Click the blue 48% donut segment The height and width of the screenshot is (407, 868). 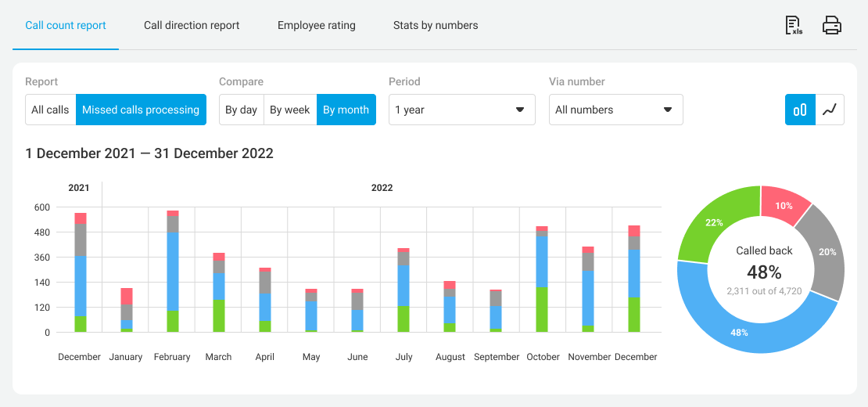pos(739,333)
